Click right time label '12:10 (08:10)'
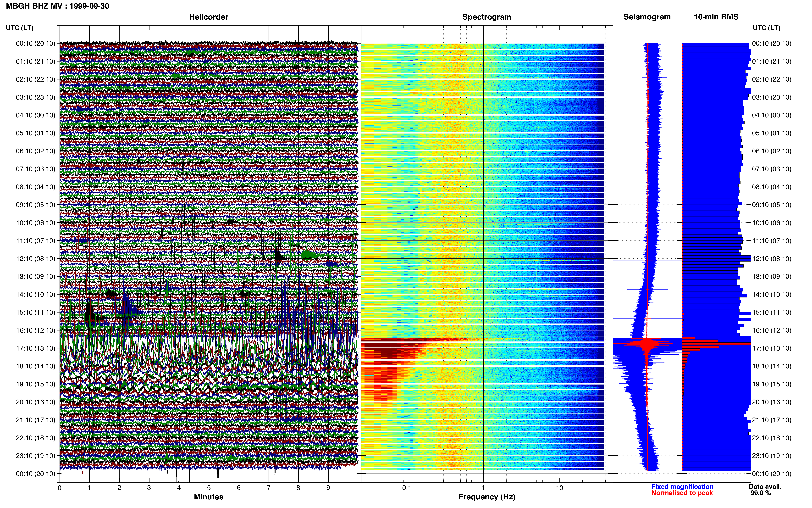This screenshot has width=812, height=508. 772,259
